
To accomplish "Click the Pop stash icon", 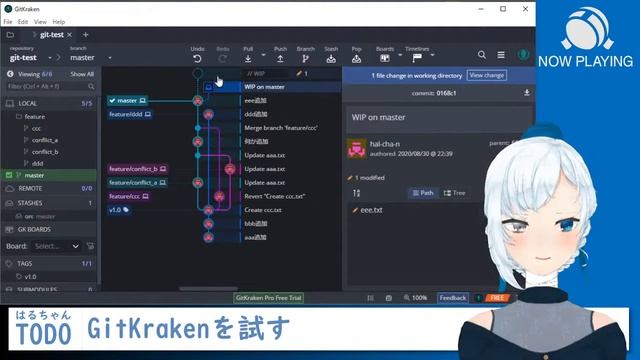I will (356, 59).
